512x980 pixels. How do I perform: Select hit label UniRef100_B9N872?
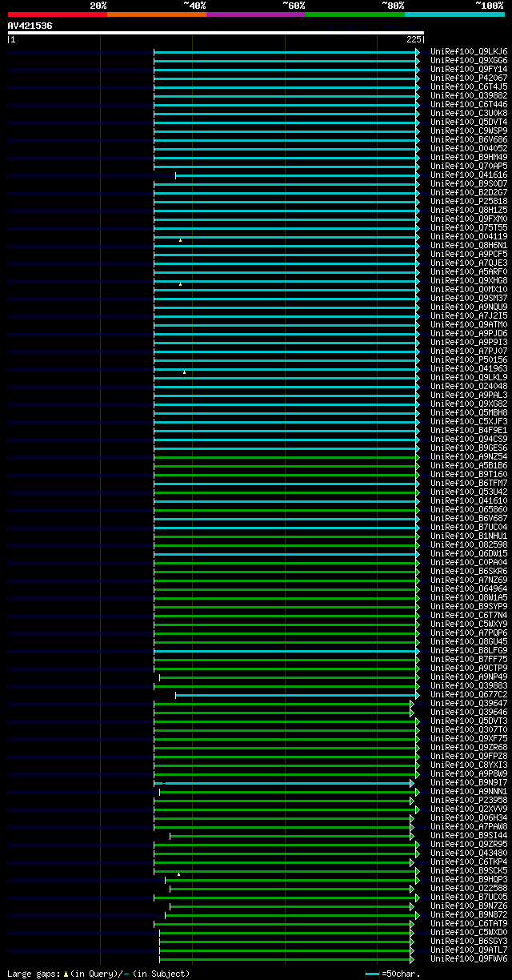pos(469,914)
